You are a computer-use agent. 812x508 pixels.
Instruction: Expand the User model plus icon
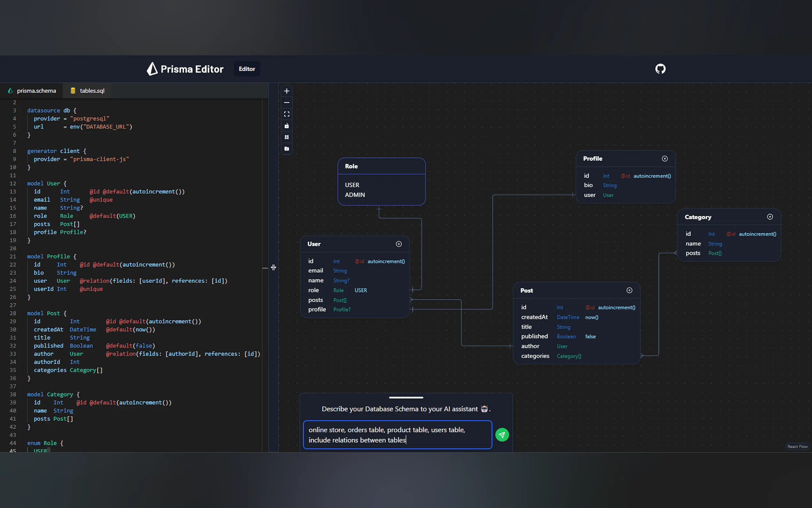398,244
